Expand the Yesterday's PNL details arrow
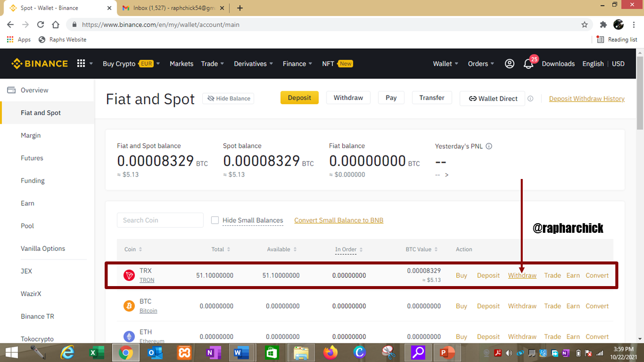The height and width of the screenshot is (362, 644). [447, 175]
